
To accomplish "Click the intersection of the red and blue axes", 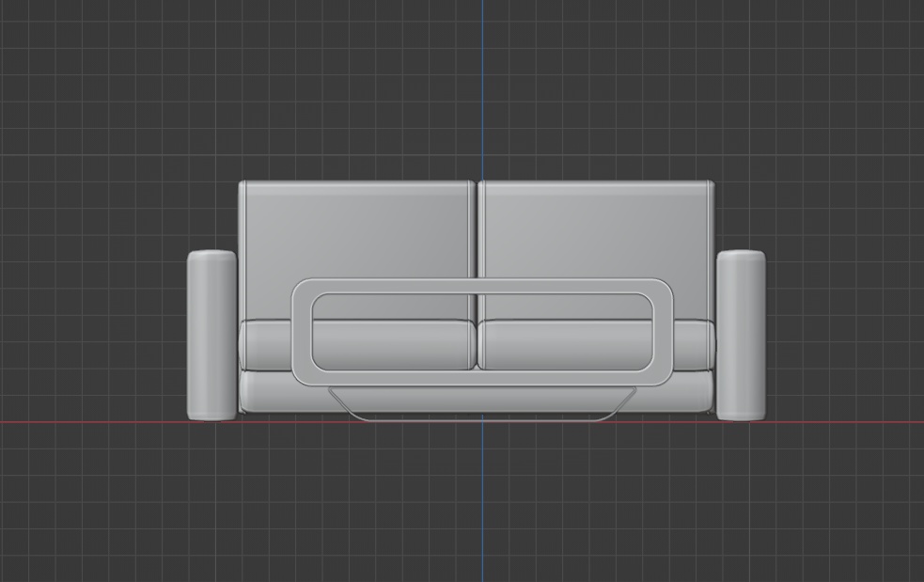I will tap(484, 424).
